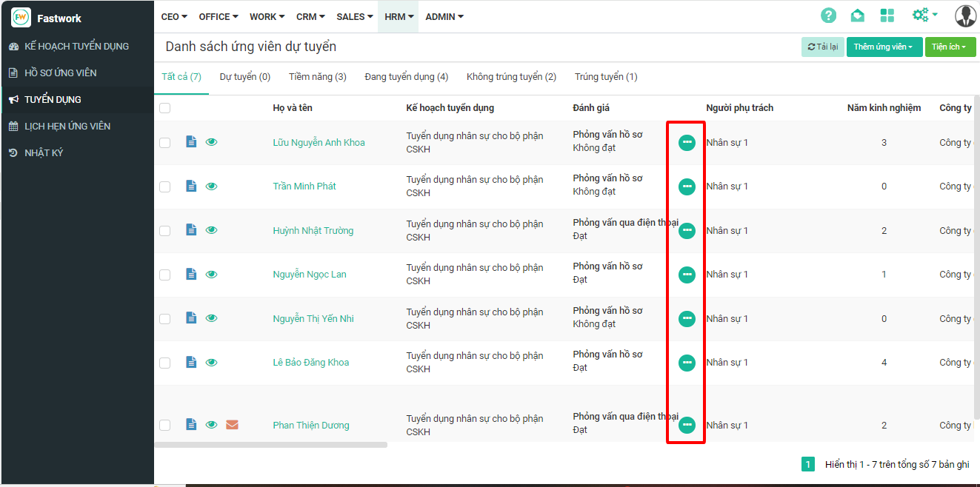Open candidate link Trần Minh Phát
This screenshot has width=980, height=487.
[304, 187]
